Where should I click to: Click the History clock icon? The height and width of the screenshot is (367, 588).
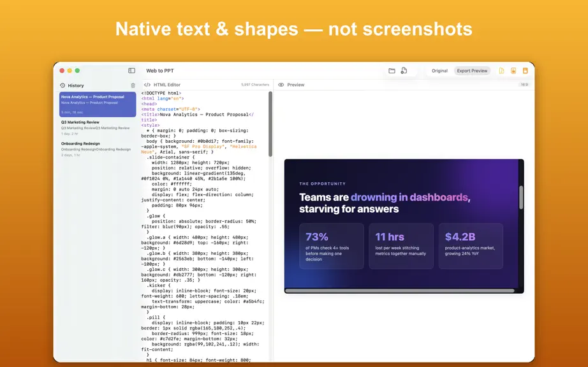click(x=62, y=85)
